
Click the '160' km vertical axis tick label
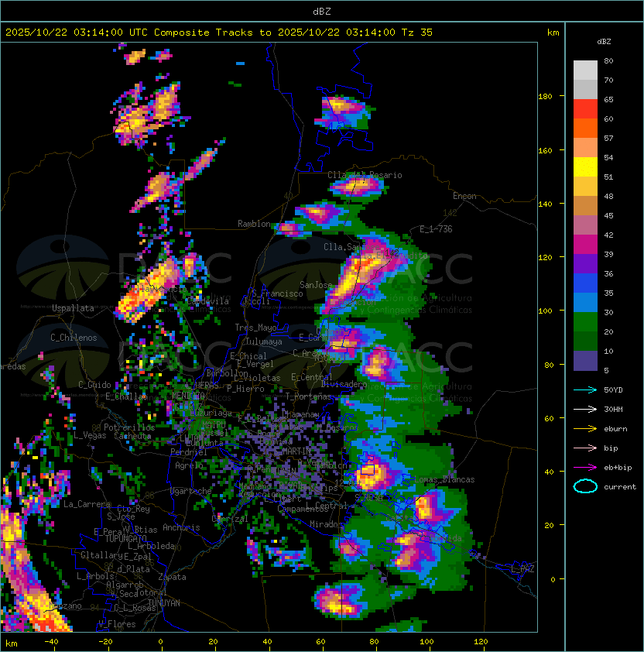(x=545, y=150)
